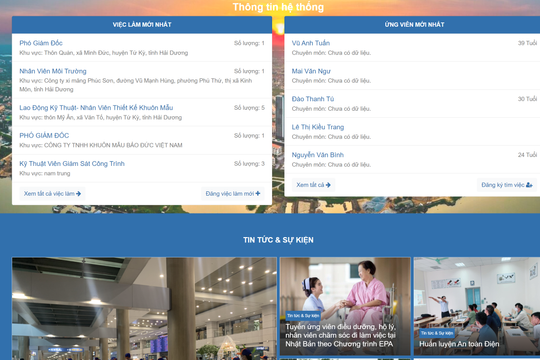Click Tin tức & Sự kiện tag on nurse article
540x360 pixels.
[303, 316]
